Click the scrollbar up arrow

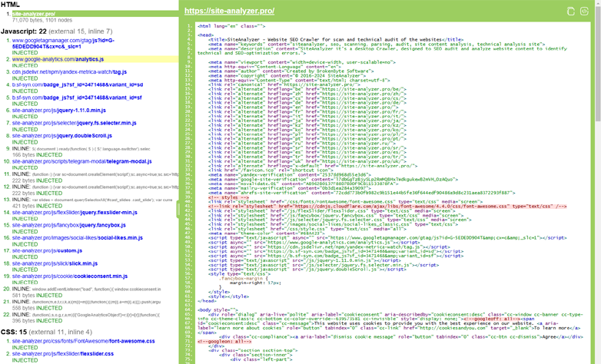coord(598,3)
